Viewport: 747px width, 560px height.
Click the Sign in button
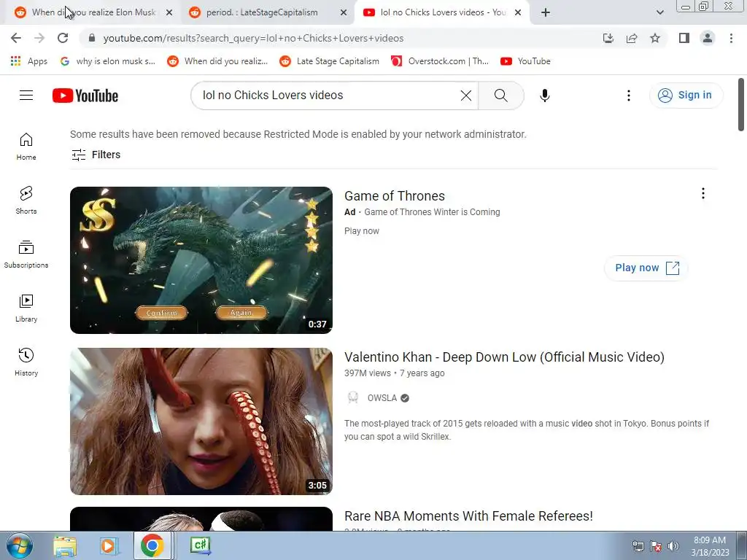686,96
